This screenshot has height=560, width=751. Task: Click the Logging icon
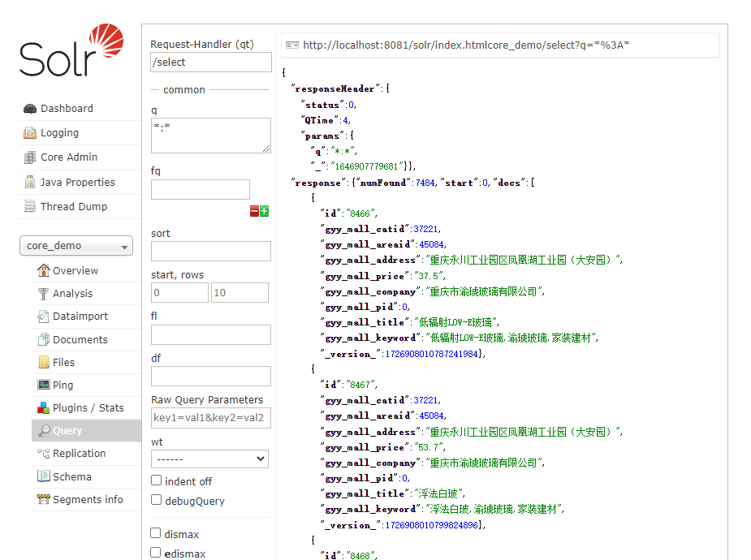tap(30, 132)
